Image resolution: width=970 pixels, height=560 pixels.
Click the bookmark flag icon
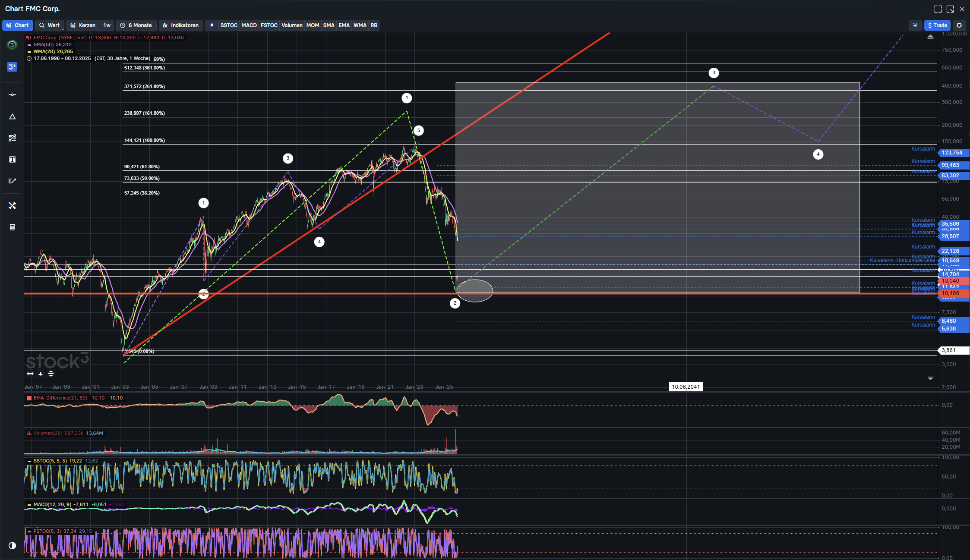[x=212, y=25]
